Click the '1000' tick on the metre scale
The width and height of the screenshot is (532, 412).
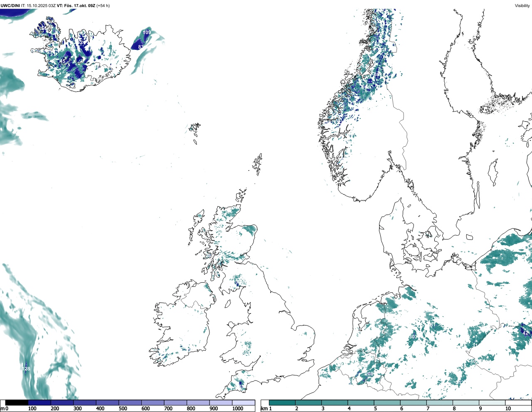click(x=238, y=409)
